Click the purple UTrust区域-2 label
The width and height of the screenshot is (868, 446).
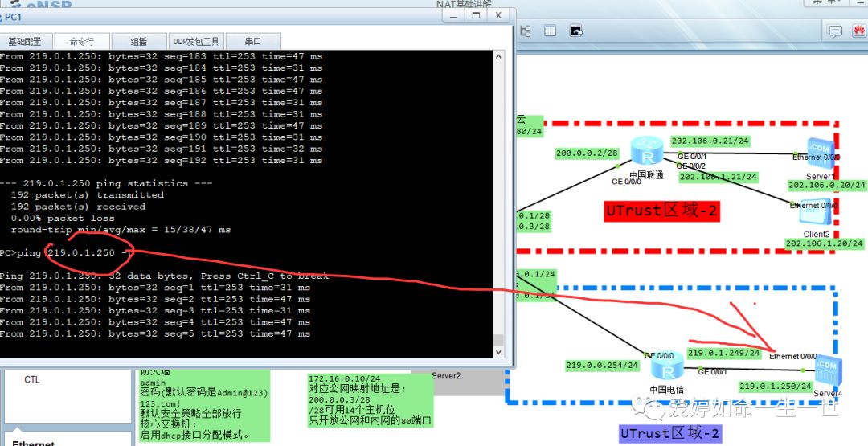(671, 432)
